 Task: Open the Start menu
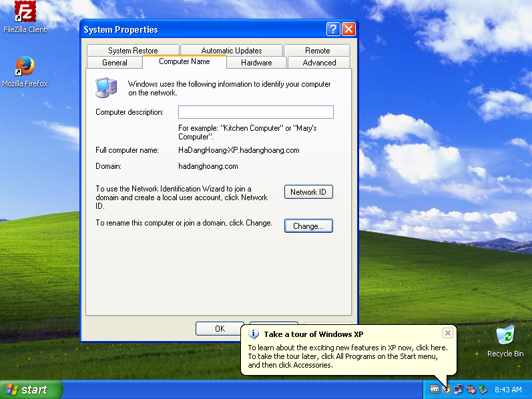31,390
